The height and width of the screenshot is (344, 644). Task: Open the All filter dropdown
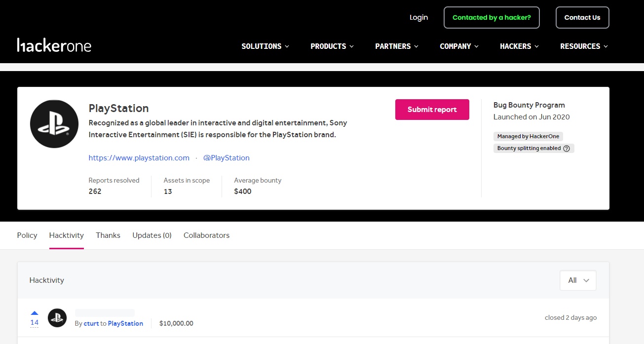(x=578, y=280)
